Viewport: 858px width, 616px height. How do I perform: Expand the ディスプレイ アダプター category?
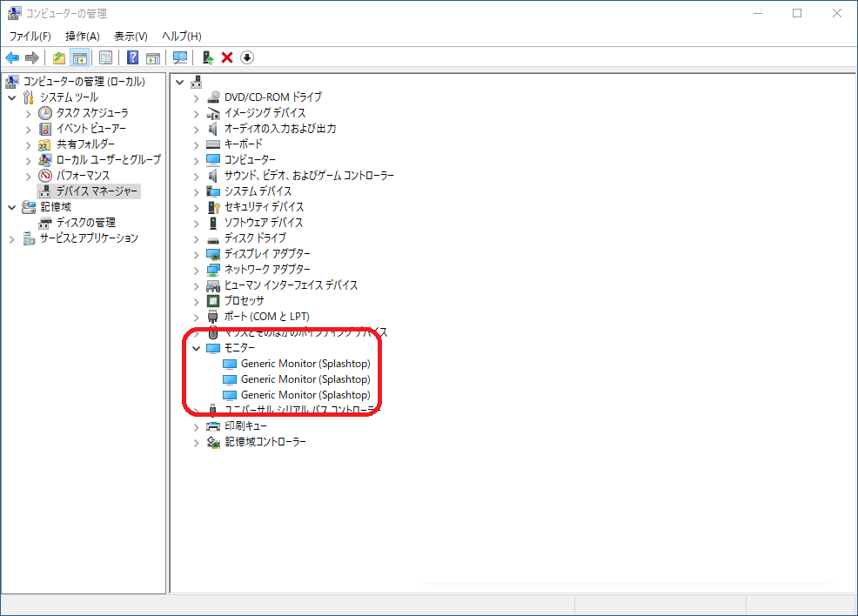tap(196, 254)
